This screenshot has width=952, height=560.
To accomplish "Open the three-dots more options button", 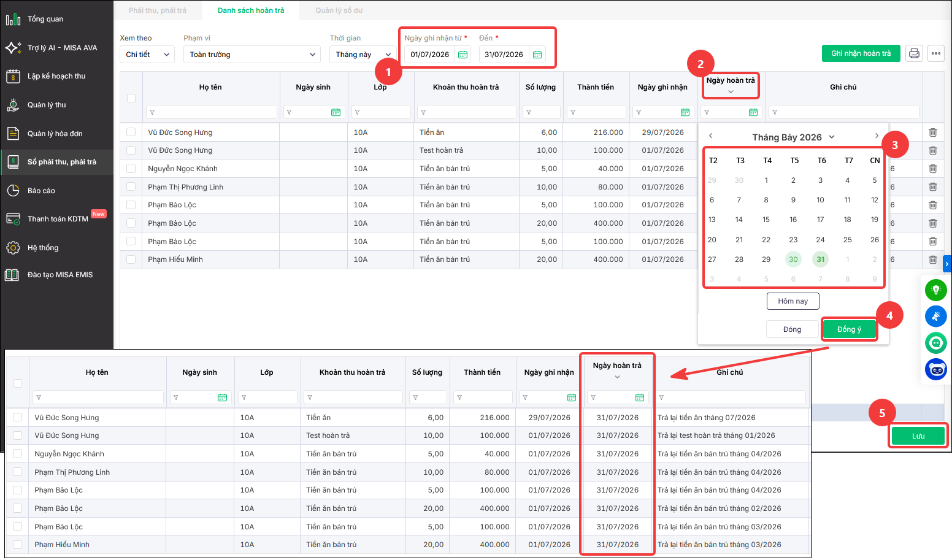I will tap(935, 53).
